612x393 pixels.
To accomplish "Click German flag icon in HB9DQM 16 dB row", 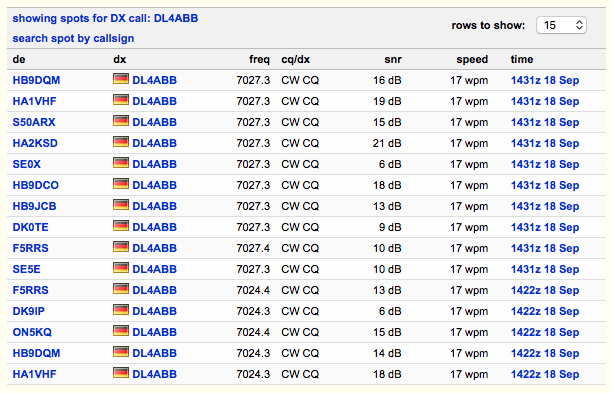I will [121, 79].
